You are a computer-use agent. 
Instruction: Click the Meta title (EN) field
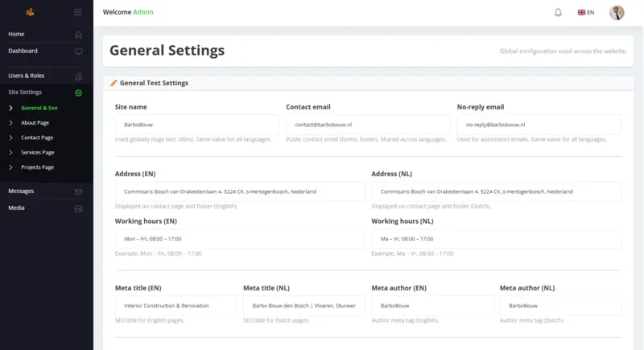tap(175, 305)
